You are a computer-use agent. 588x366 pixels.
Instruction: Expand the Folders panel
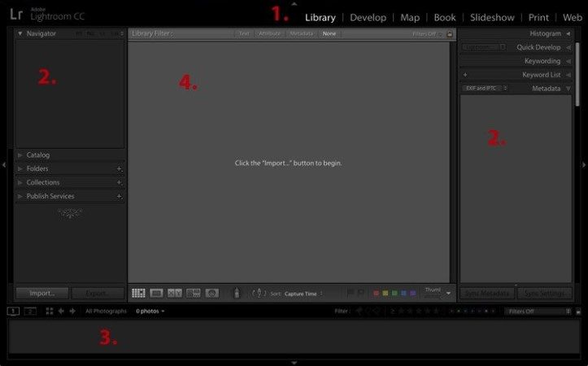click(20, 168)
